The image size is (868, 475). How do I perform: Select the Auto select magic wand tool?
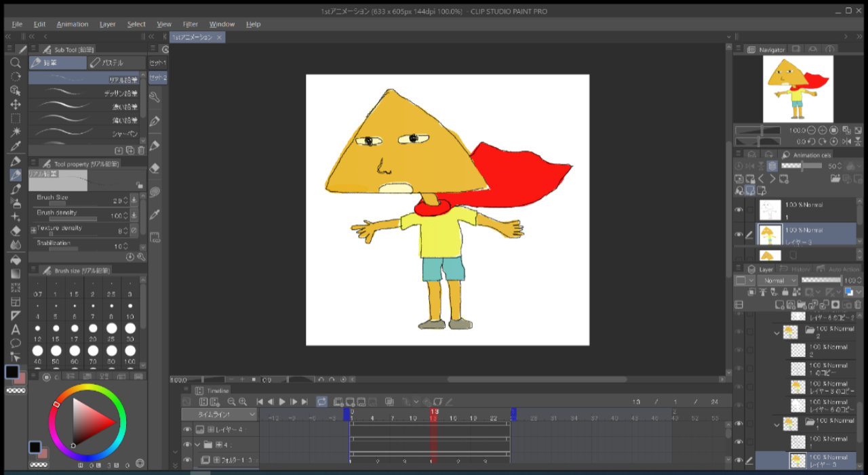click(16, 132)
